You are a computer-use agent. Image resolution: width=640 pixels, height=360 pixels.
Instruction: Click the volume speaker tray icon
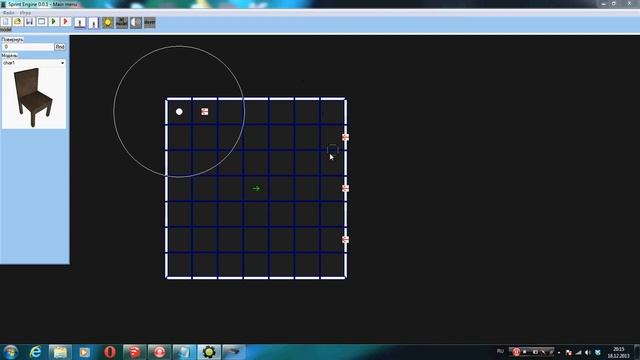[x=588, y=353]
